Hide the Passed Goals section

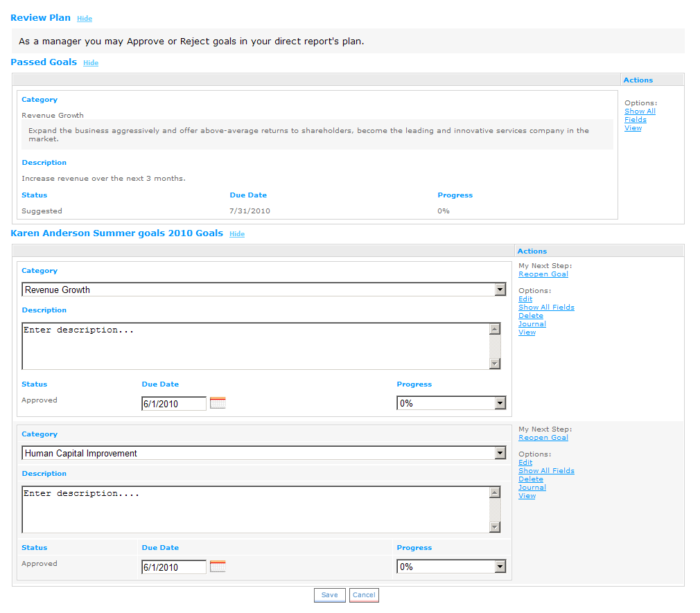point(91,62)
